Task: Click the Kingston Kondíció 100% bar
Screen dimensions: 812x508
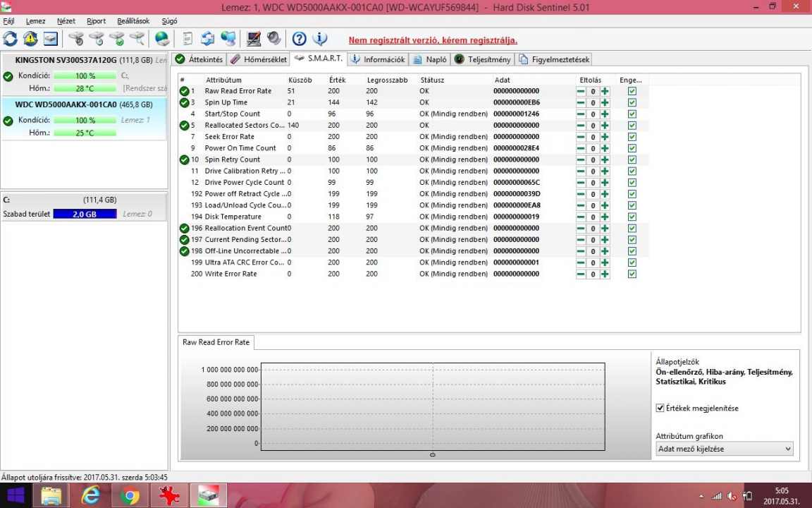Action: (x=85, y=75)
